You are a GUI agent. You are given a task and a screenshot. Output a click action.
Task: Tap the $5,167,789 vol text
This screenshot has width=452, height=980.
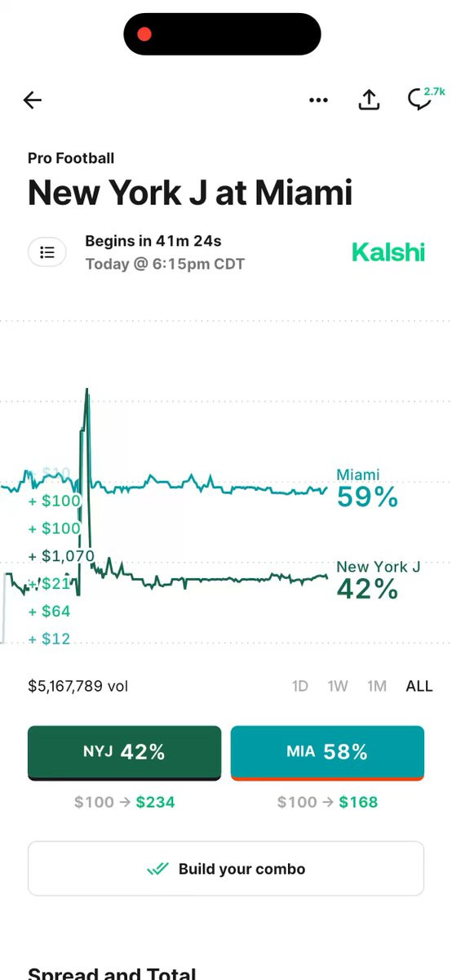point(78,686)
